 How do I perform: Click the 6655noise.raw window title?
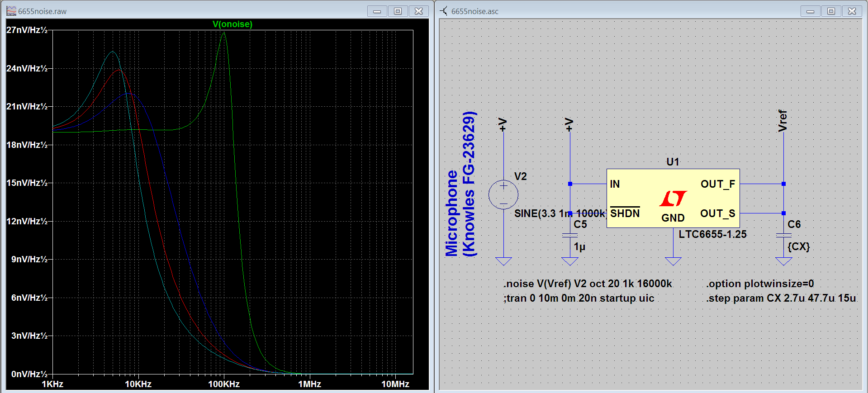(x=43, y=11)
